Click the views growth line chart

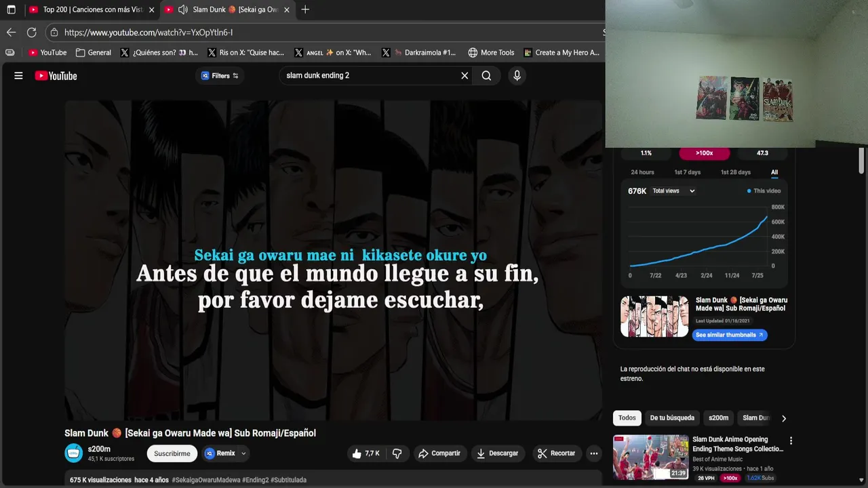(x=698, y=237)
